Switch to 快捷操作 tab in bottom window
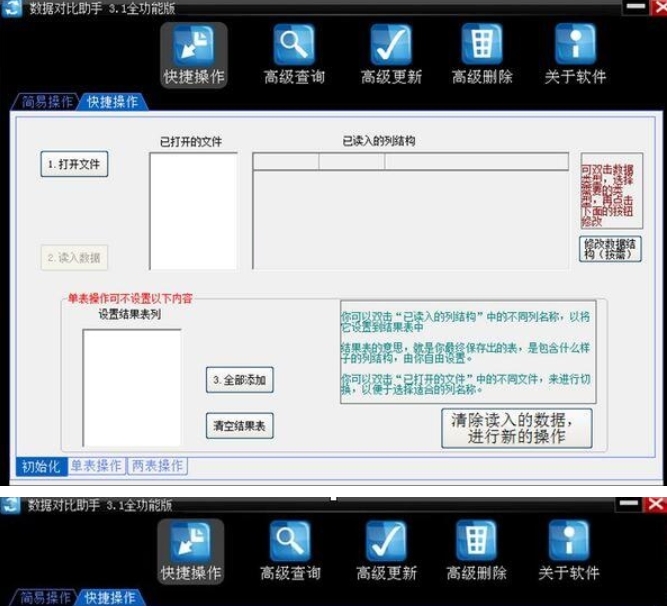Screen dimensions: 667x606 click(110, 597)
